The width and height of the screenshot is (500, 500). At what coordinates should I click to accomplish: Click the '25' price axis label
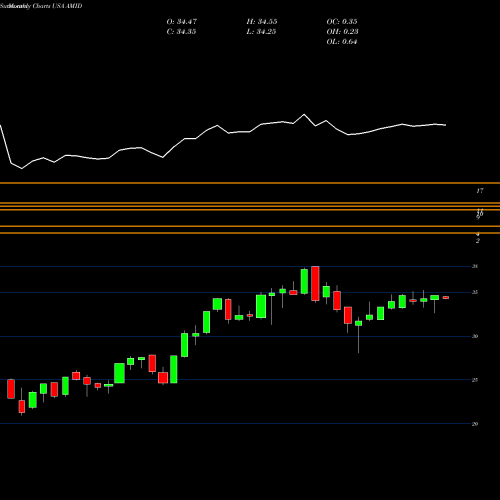[475, 380]
